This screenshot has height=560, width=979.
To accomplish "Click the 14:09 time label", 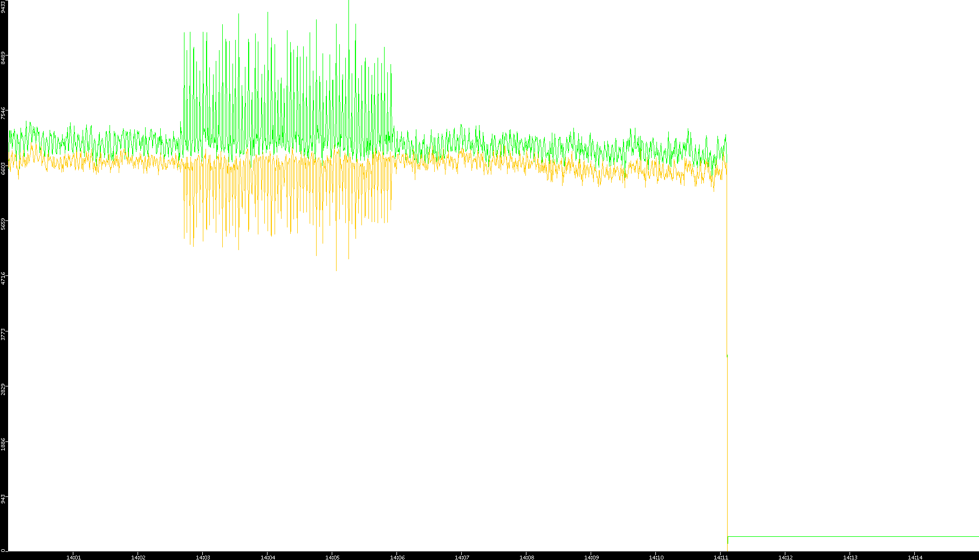I will tap(591, 557).
